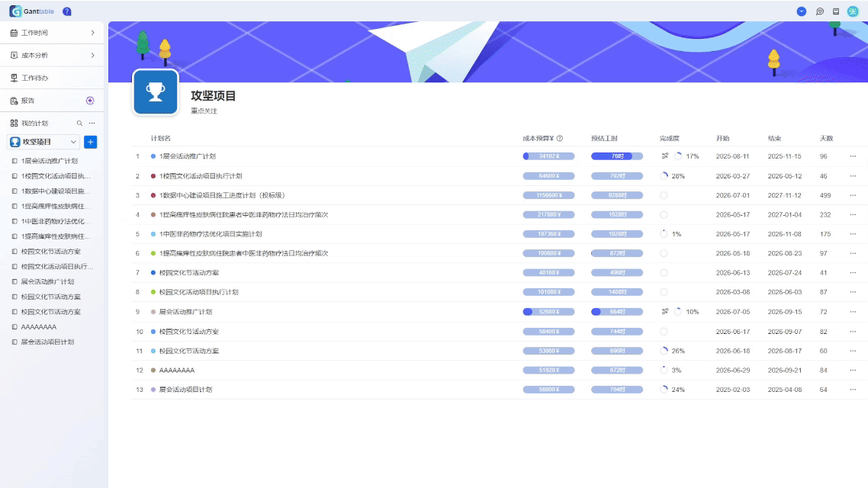The image size is (868, 488).
Task: Open more options for row 9
Action: point(853,312)
